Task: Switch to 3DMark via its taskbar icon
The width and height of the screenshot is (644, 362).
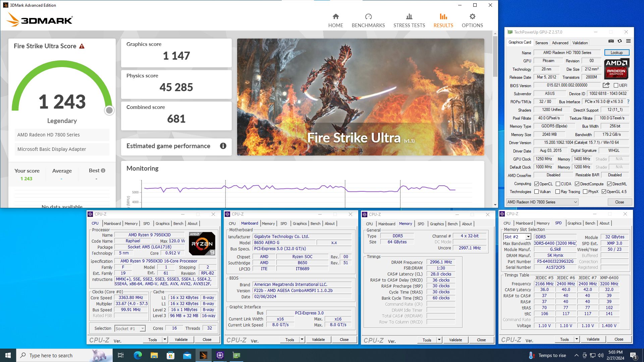Action: click(203, 355)
